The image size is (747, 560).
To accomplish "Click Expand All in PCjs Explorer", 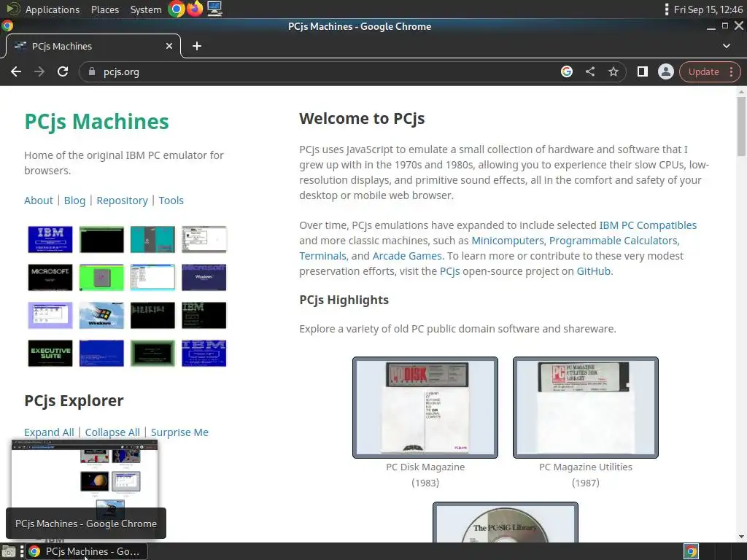I will point(49,432).
